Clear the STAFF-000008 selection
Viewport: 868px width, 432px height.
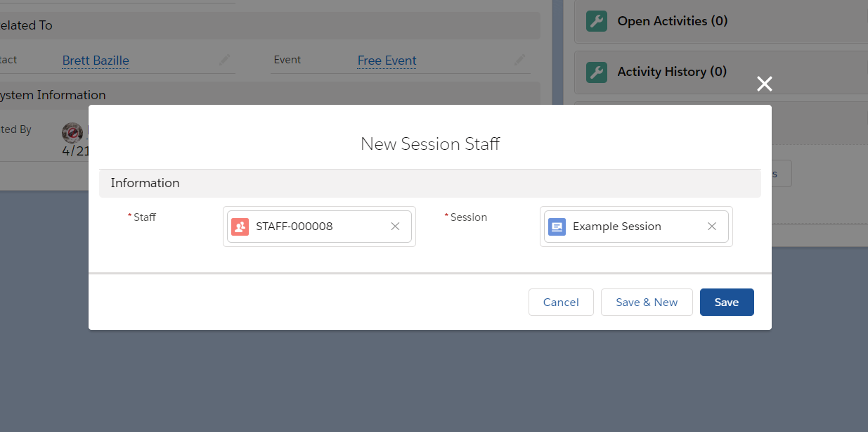395,227
